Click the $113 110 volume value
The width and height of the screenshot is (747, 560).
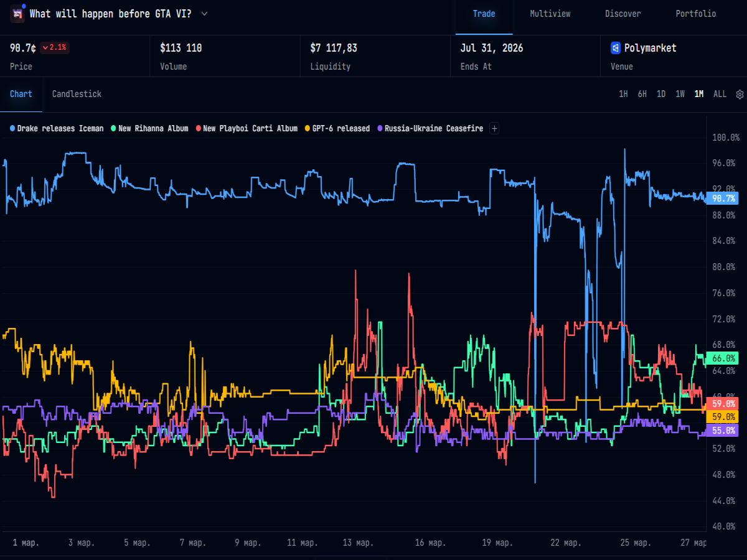[181, 48]
